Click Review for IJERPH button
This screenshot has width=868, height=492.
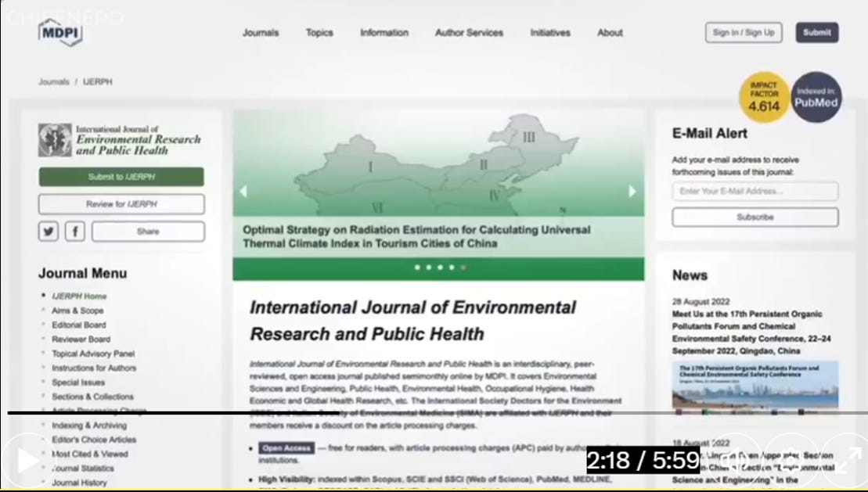(121, 204)
